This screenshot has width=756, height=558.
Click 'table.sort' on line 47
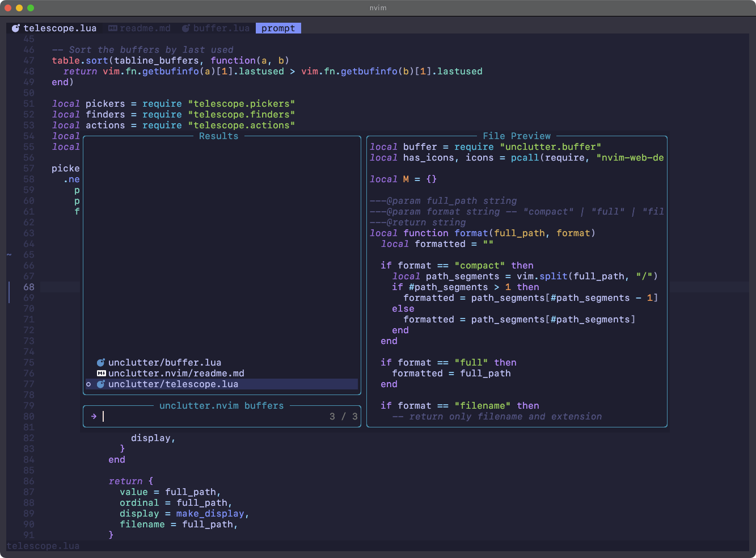click(x=80, y=61)
